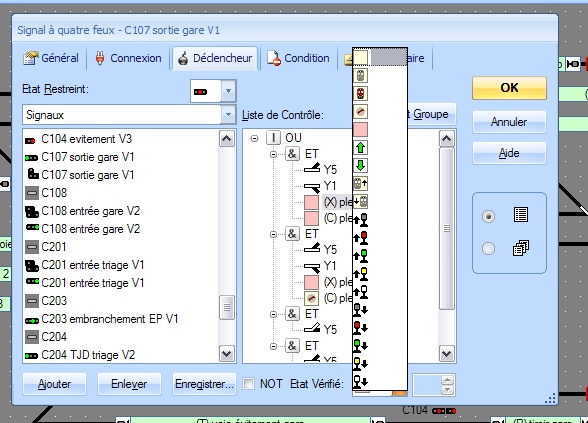Toggle the NOT checkbox
This screenshot has height=423, width=588.
click(x=248, y=383)
